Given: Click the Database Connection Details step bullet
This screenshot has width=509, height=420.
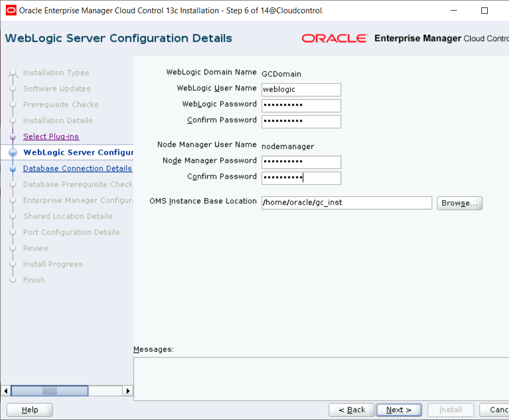Looking at the screenshot, I should [x=13, y=169].
